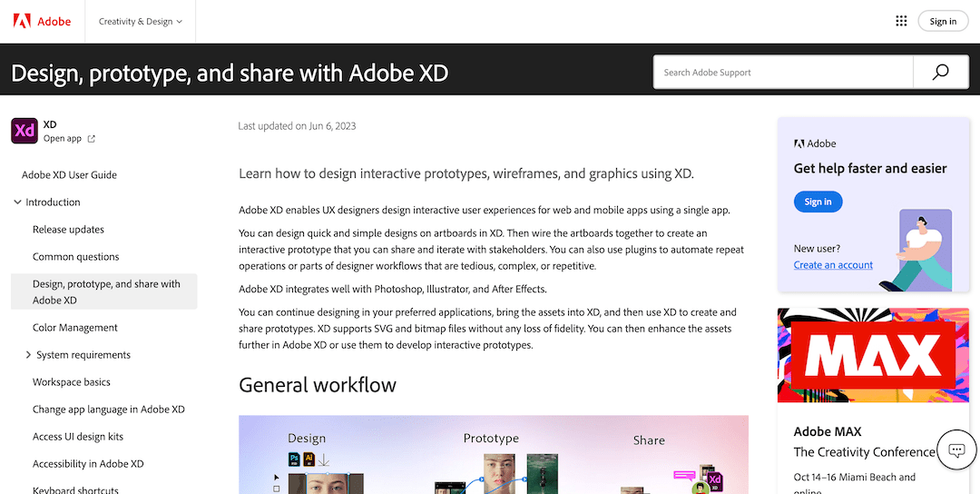This screenshot has width=980, height=494.
Task: Open the chat support bubble
Action: coord(955,450)
